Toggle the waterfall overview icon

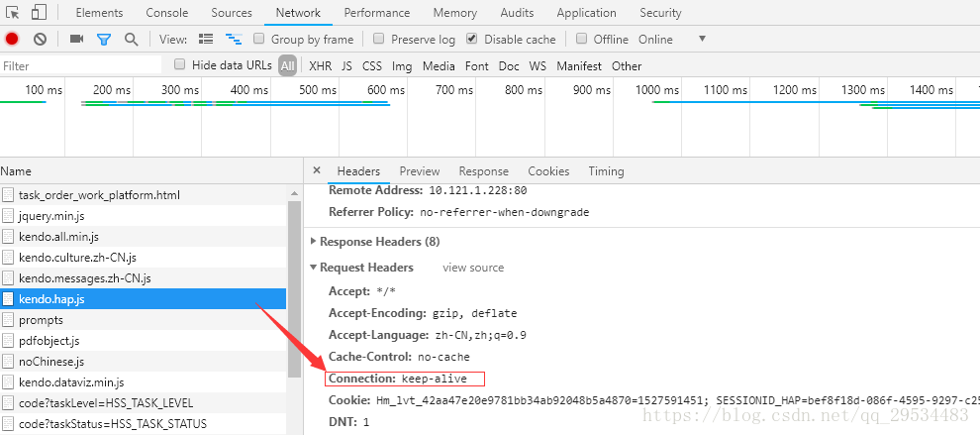pyautogui.click(x=234, y=39)
